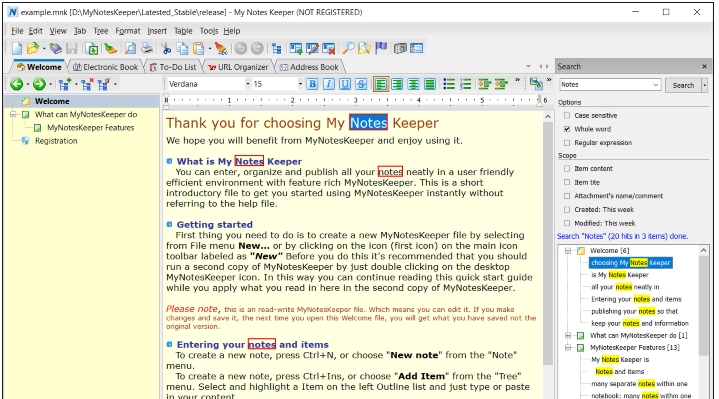This screenshot has height=399, width=719.
Task: Enable Case sensitive option
Action: pyautogui.click(x=567, y=116)
